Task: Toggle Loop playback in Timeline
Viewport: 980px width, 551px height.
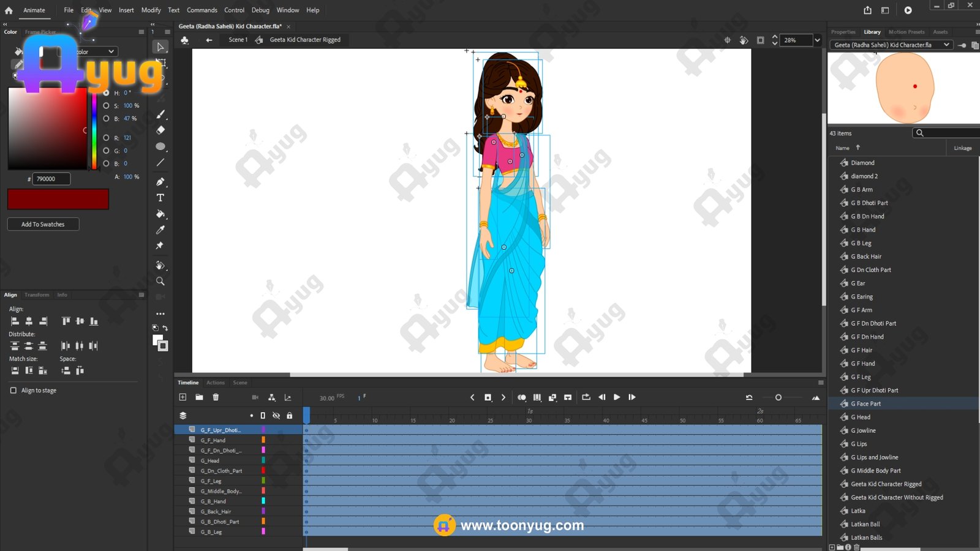Action: (586, 397)
